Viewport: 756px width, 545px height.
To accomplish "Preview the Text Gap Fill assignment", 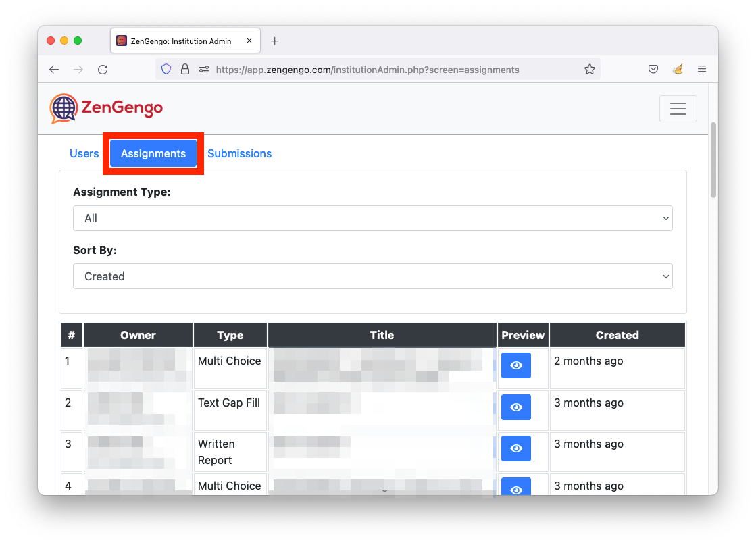I will pyautogui.click(x=516, y=407).
